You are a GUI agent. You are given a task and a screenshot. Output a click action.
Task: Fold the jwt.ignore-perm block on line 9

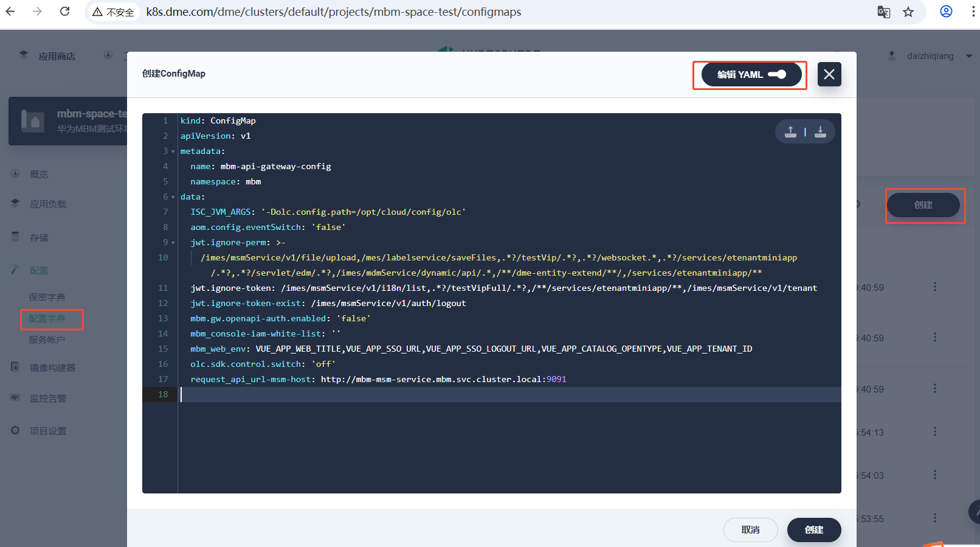click(x=173, y=243)
